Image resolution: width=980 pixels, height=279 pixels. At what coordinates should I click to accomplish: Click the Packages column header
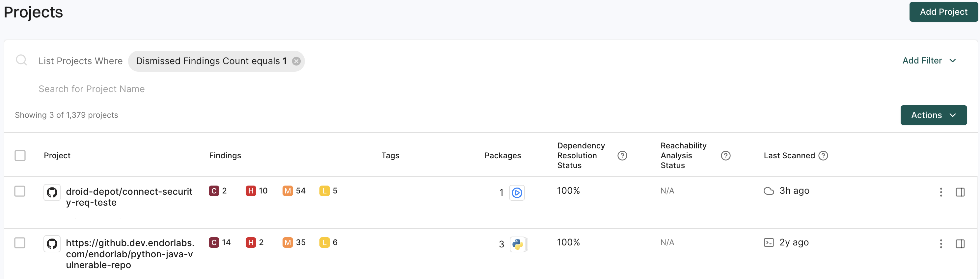tap(502, 156)
